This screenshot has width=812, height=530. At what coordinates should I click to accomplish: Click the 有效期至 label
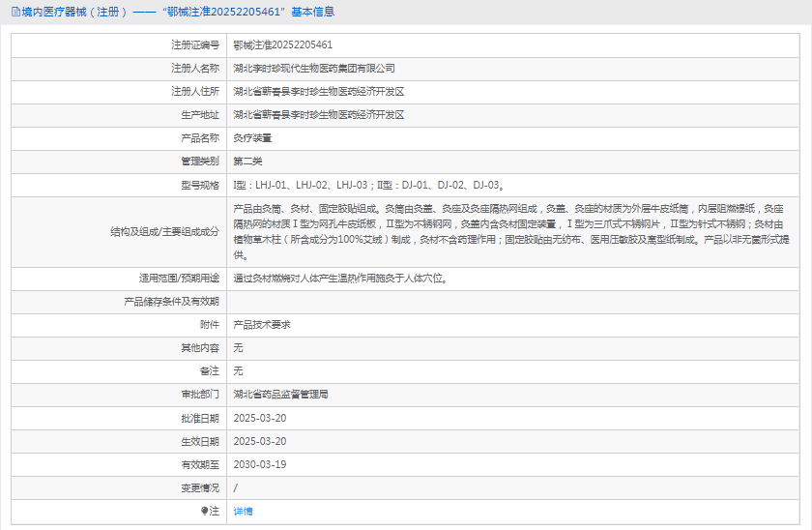coord(200,465)
